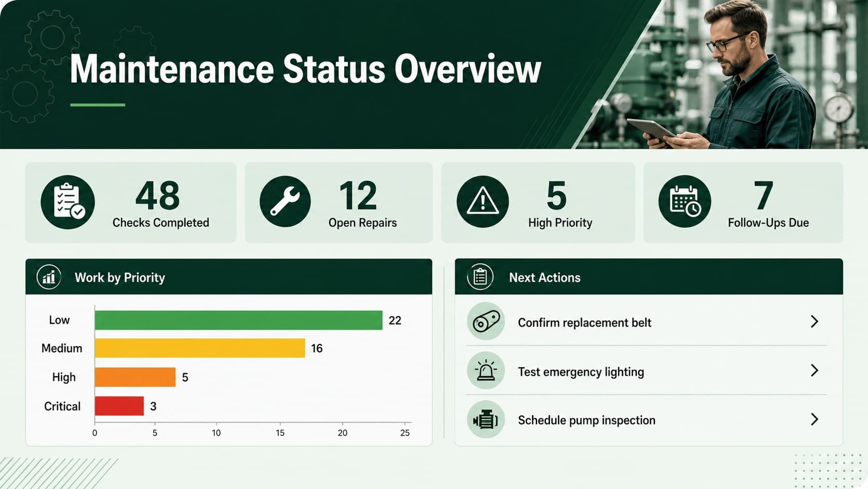Expand the Confirm replacement belt chevron
This screenshot has height=489, width=868.
tap(815, 322)
